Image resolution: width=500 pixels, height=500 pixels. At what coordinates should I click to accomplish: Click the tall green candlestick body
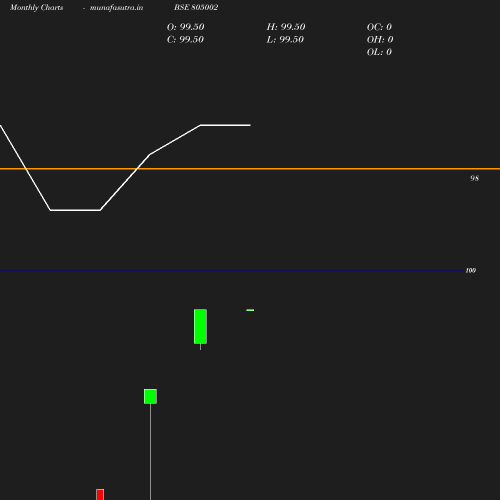pos(200,326)
